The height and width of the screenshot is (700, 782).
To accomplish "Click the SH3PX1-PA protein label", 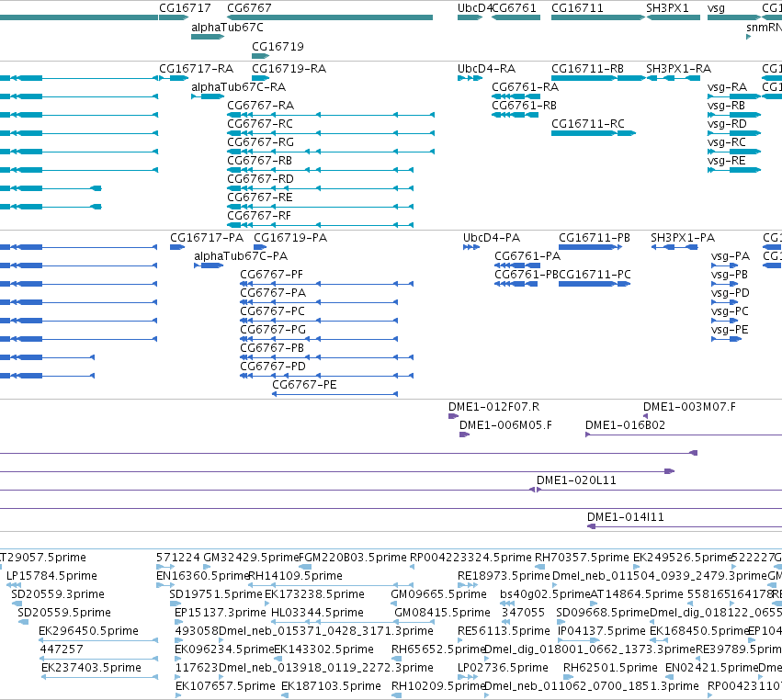I will [683, 237].
